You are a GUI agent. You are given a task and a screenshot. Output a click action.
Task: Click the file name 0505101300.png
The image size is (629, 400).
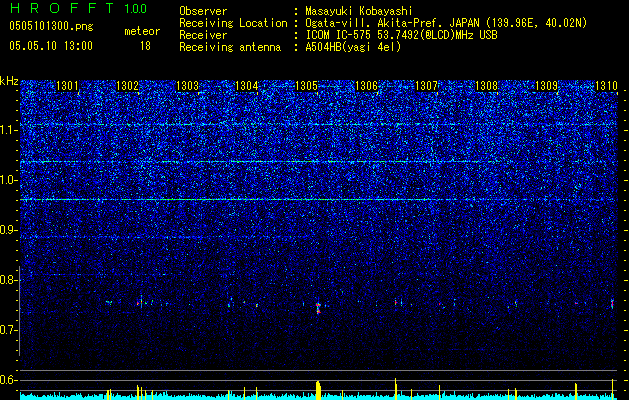pyautogui.click(x=51, y=27)
